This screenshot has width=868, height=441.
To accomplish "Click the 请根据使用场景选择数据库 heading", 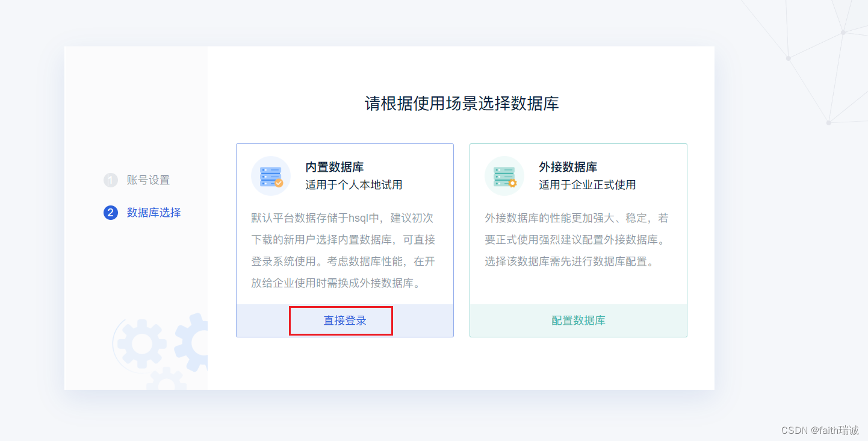I will point(462,104).
